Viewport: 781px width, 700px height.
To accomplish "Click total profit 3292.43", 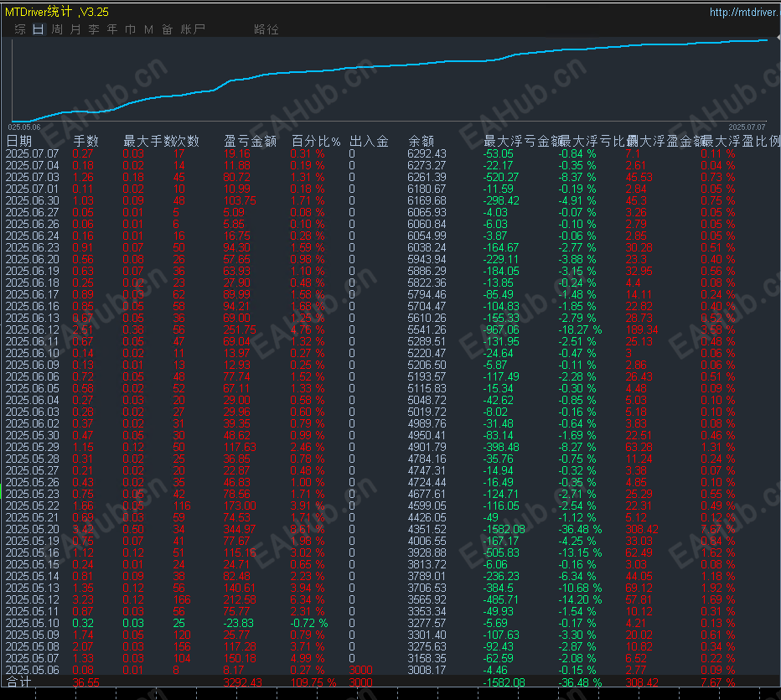I will (x=242, y=682).
